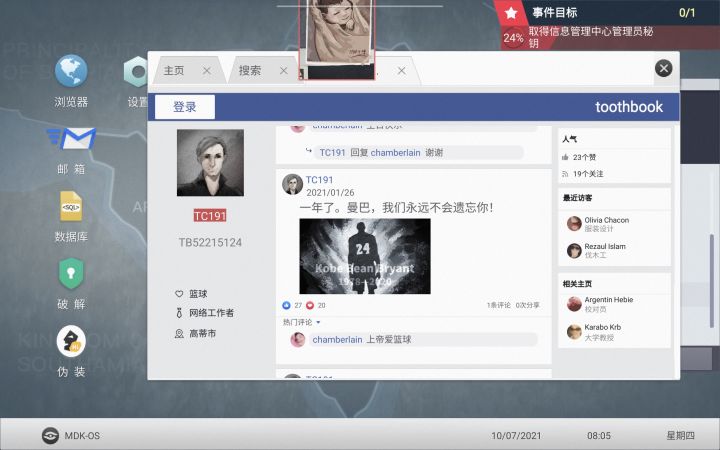The width and height of the screenshot is (720, 450).
Task: Click the 登录 login button
Action: point(185,107)
